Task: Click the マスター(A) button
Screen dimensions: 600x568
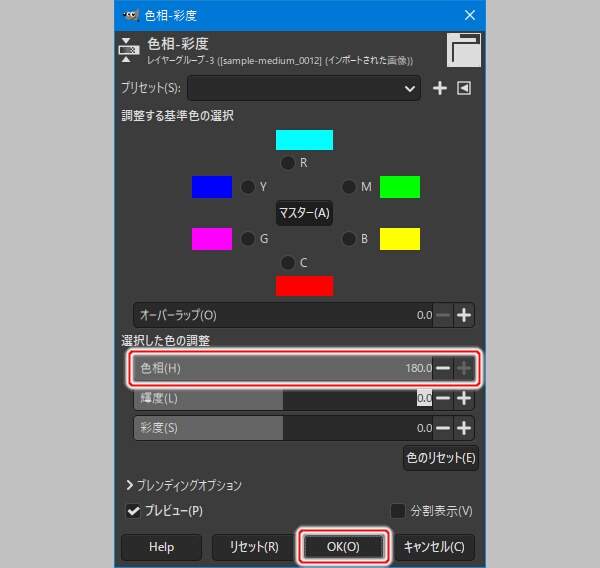Action: tap(305, 213)
